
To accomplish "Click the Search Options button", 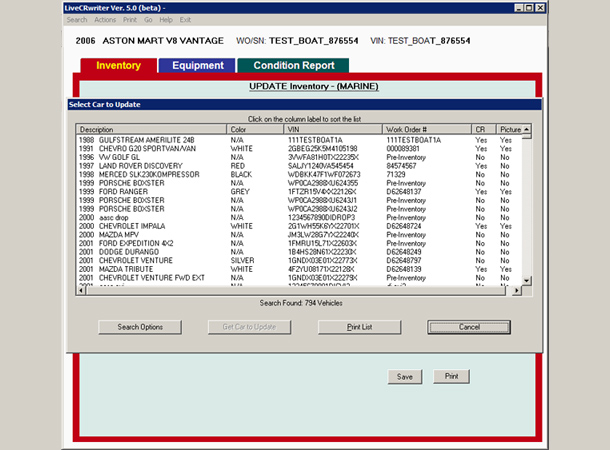I will pyautogui.click(x=140, y=327).
